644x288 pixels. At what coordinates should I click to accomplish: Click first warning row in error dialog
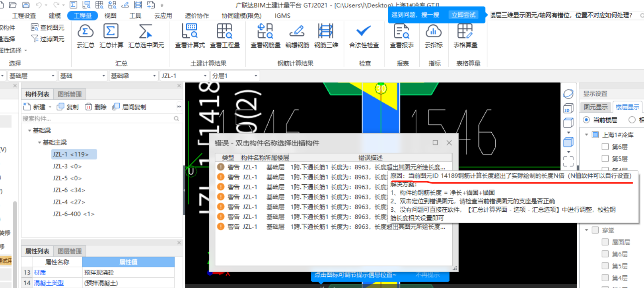coord(333,167)
